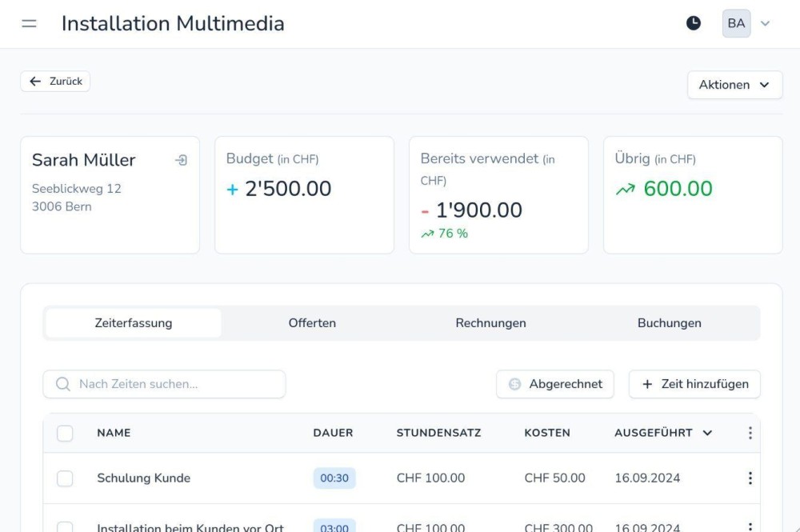Click the magnifier icon in search field
This screenshot has height=532, width=800.
(x=63, y=384)
